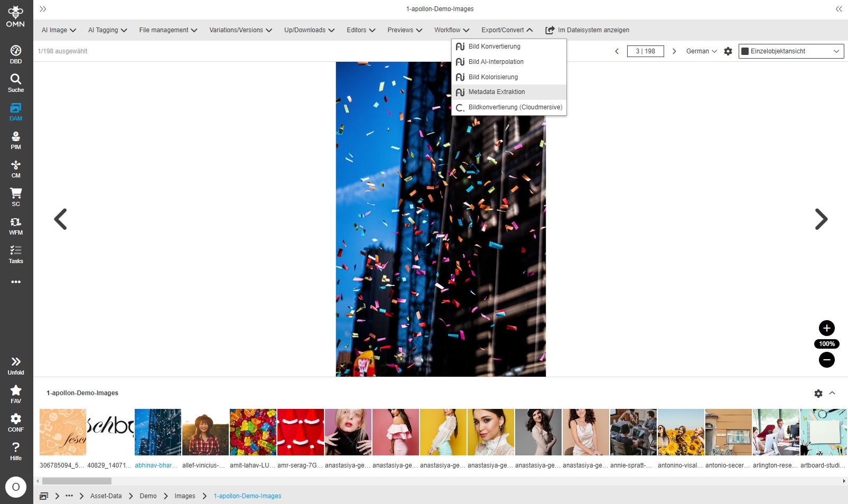The height and width of the screenshot is (504, 848).
Task: Open FAV favorites
Action: pyautogui.click(x=16, y=394)
